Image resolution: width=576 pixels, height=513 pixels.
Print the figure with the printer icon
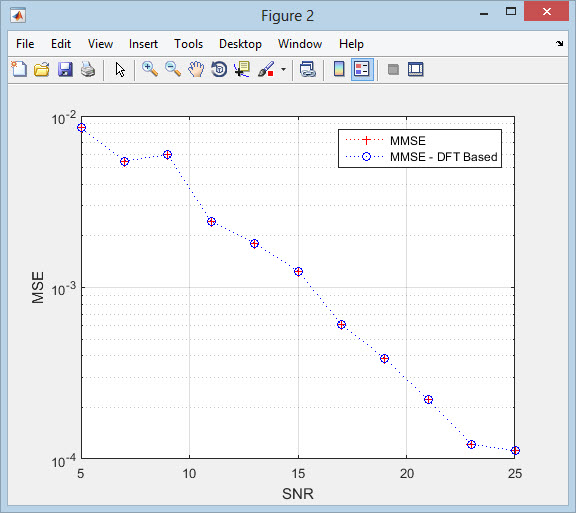[88, 69]
